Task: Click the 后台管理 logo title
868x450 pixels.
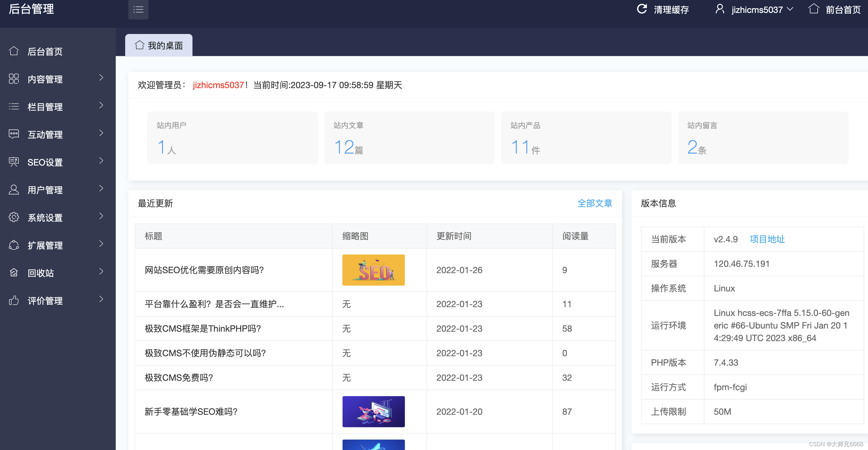Action: [x=31, y=9]
